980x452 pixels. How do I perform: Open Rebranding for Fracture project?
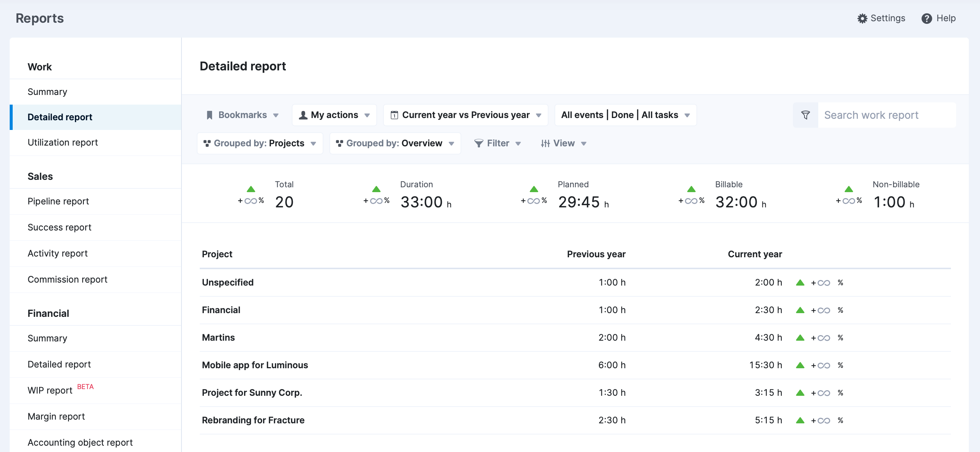(x=575, y=420)
